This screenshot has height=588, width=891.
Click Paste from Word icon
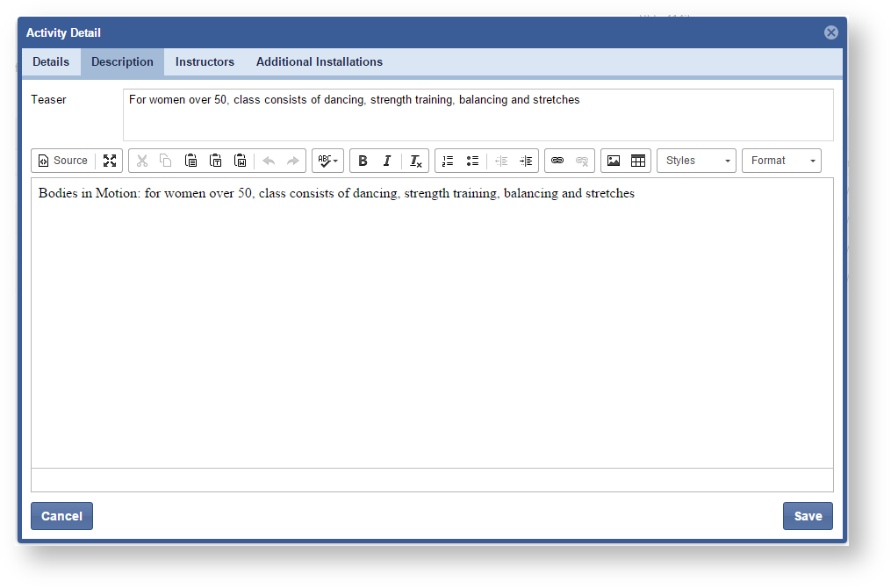point(240,161)
